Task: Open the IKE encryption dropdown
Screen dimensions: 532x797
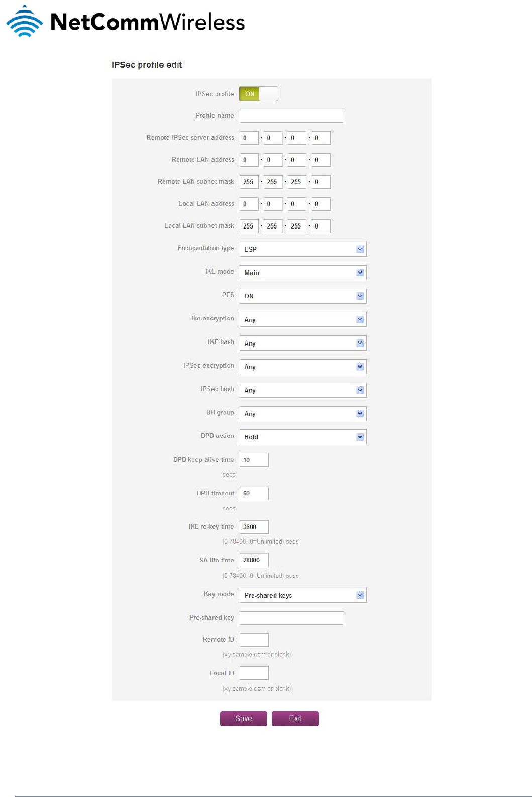Action: (x=302, y=320)
